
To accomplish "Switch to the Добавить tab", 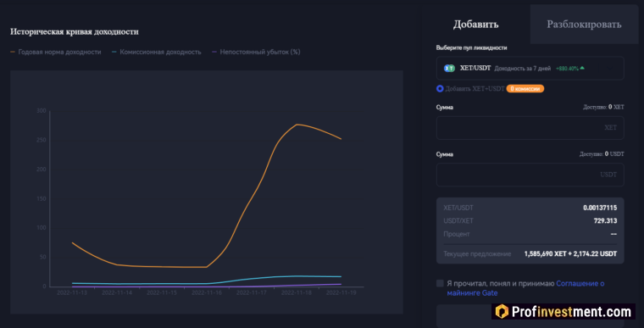I will pyautogui.click(x=475, y=25).
